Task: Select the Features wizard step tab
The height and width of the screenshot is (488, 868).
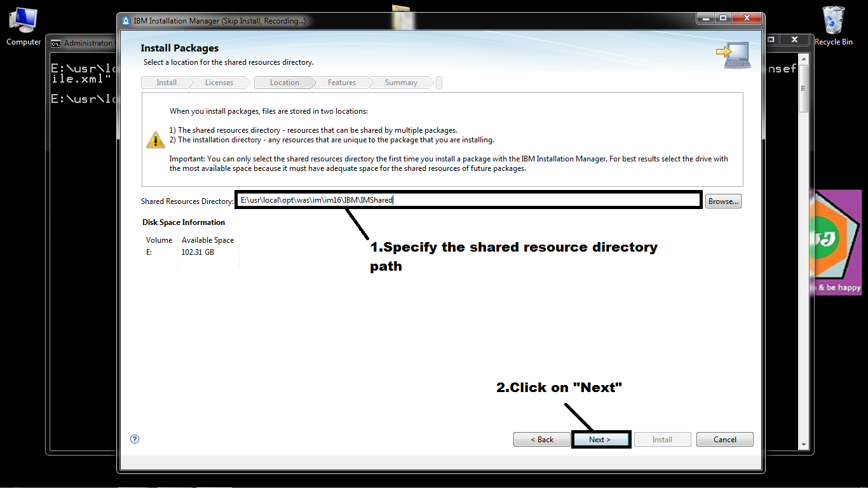Action: [x=342, y=83]
